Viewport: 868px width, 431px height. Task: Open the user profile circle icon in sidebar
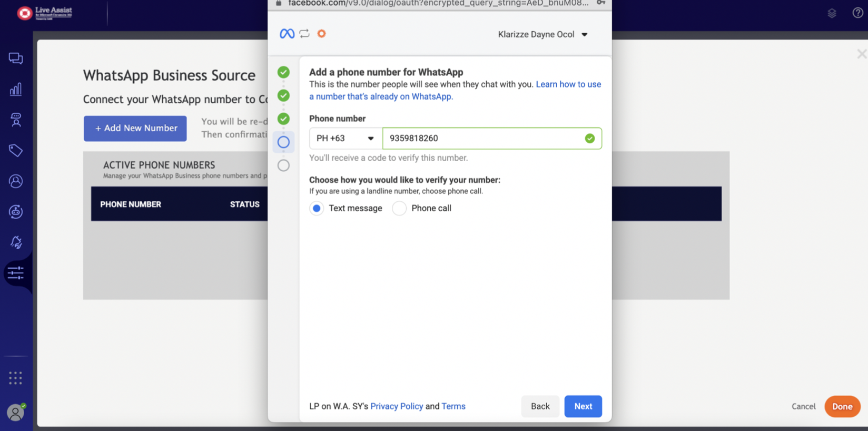coord(16,181)
